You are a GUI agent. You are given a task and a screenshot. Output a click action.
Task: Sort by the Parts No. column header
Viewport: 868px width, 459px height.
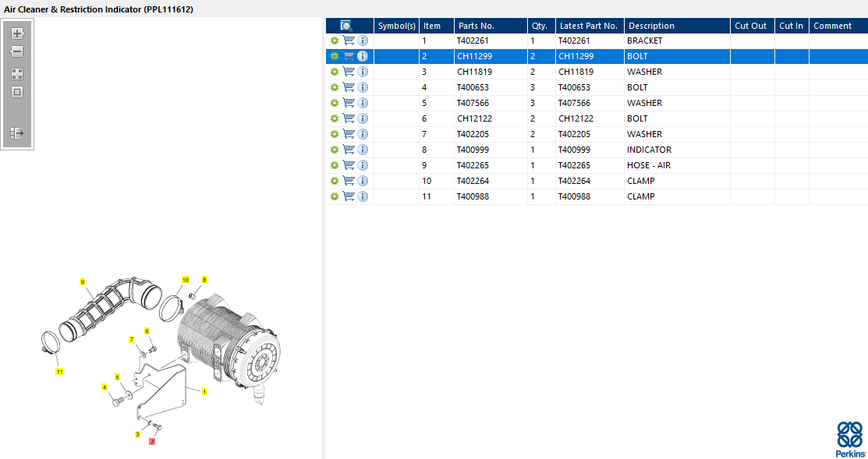(x=477, y=26)
